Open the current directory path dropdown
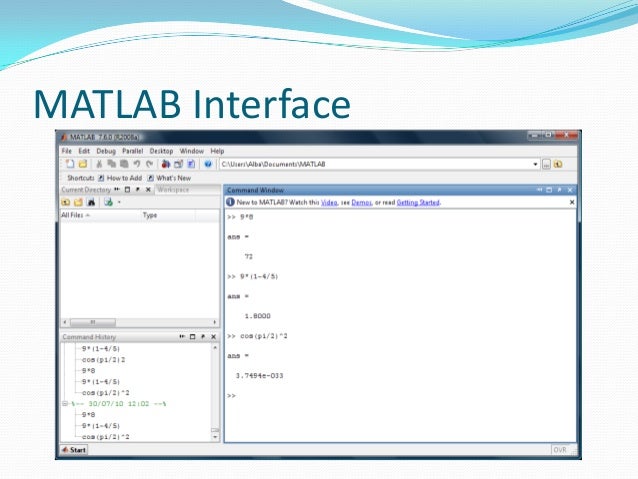Screen dimensions: 638x479 535,164
